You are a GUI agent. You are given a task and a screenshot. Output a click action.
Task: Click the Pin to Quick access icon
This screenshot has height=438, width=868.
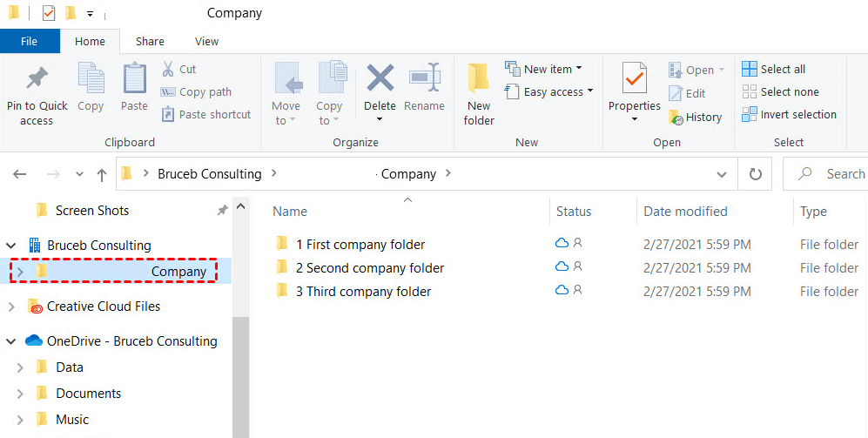pyautogui.click(x=37, y=80)
